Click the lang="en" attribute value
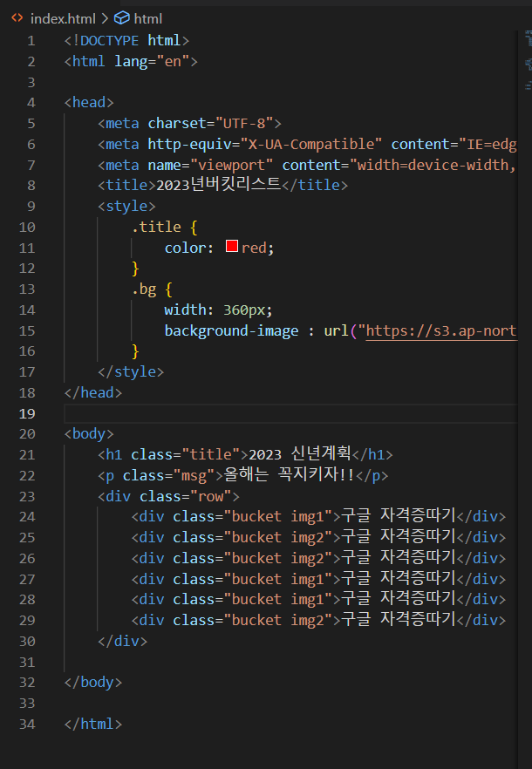 (x=173, y=61)
